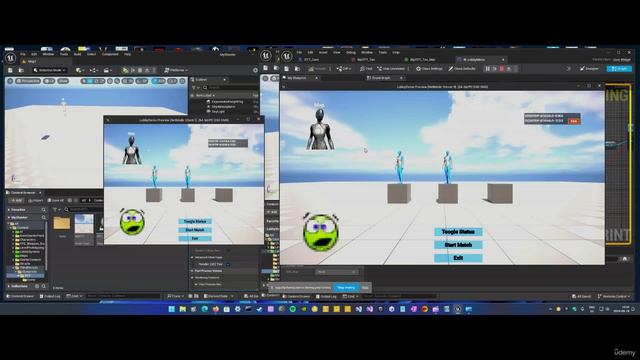Open Build menu in the level editor
This screenshot has height=360, width=640.
(x=77, y=54)
